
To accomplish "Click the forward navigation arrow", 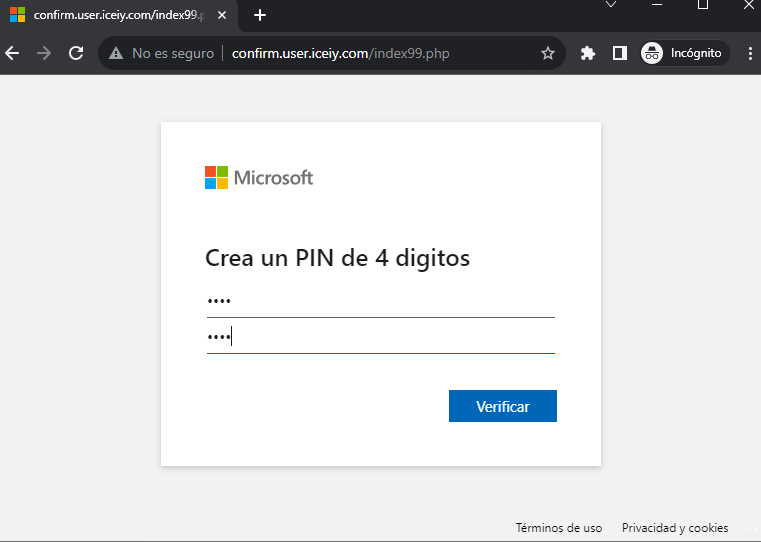I will tap(44, 53).
